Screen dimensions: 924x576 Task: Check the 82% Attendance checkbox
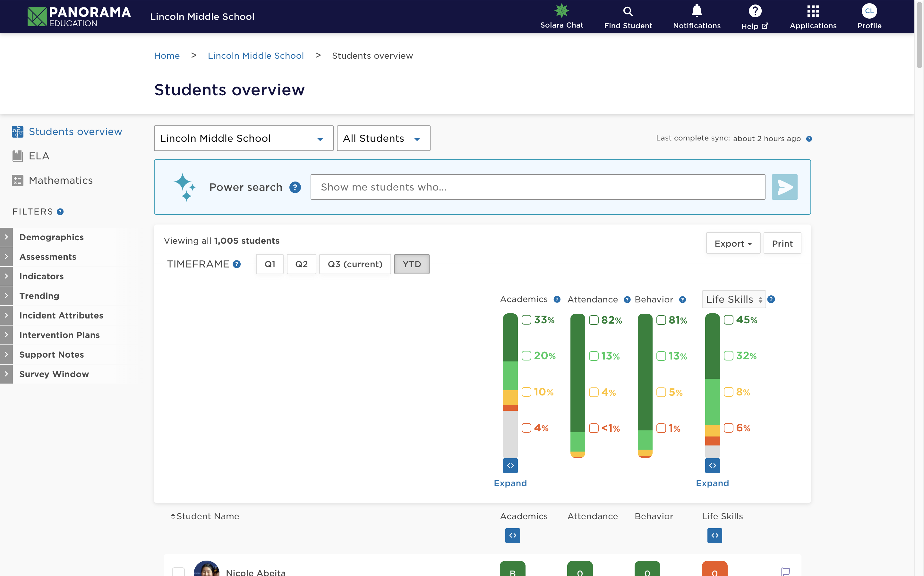click(594, 320)
